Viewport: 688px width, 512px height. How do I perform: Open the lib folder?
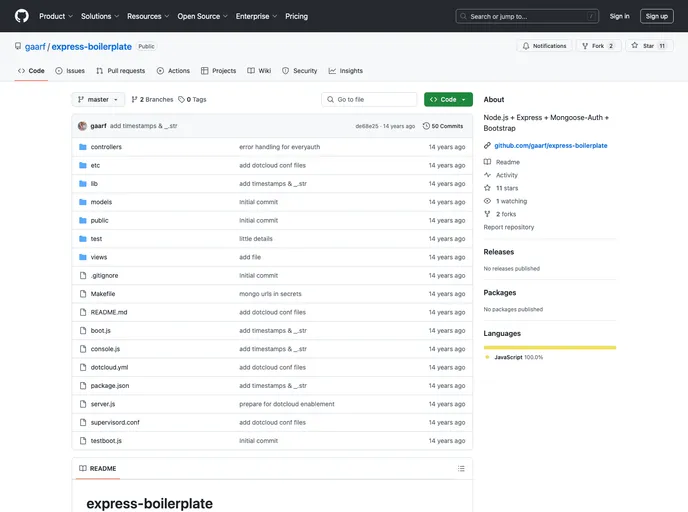(x=94, y=184)
